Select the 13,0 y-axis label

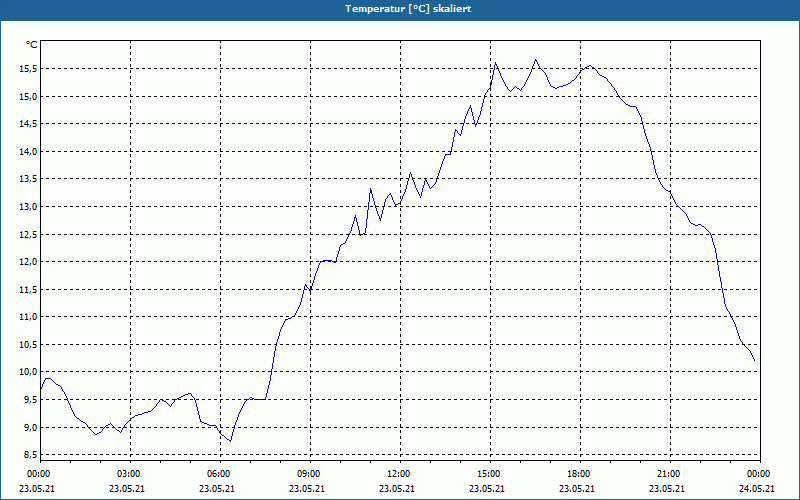click(28, 207)
